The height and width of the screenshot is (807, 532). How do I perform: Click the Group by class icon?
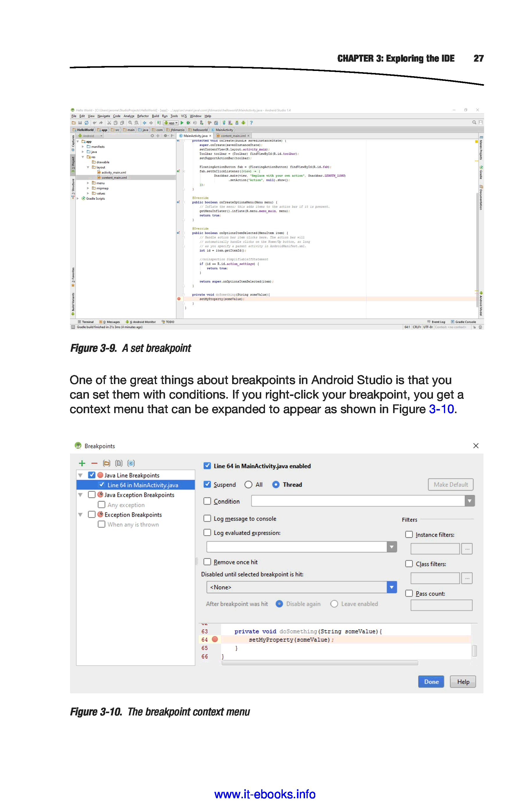pos(131,463)
